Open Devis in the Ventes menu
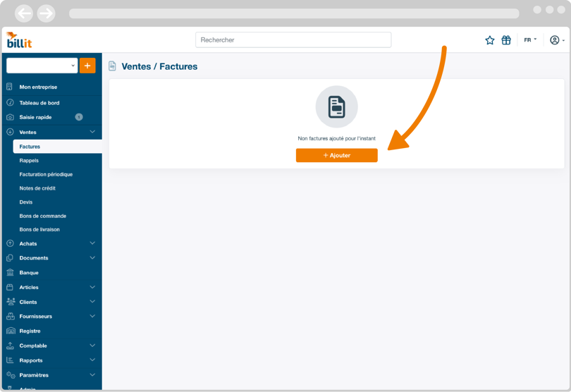 [26, 202]
